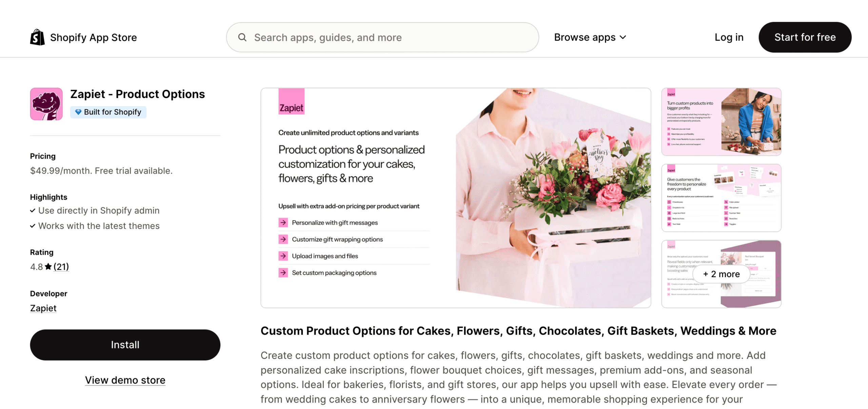Screen dimensions: 868x409
Task: Click the Built for Shopify diamond icon
Action: pyautogui.click(x=78, y=112)
